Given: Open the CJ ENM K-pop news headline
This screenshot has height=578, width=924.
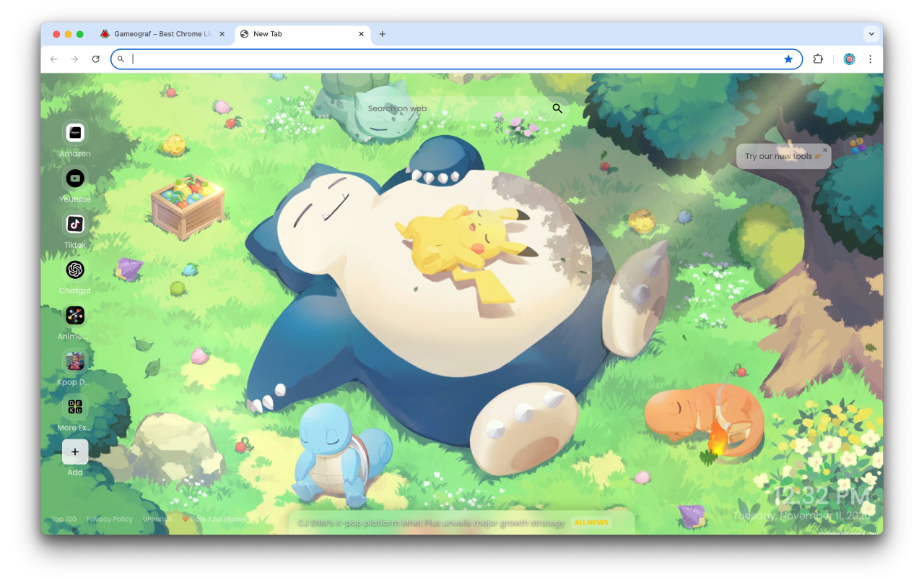Looking at the screenshot, I should (431, 522).
